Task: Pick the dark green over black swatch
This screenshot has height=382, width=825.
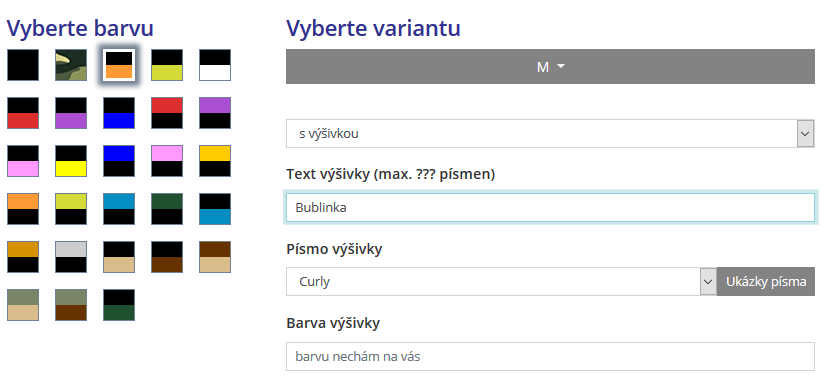Action: coord(167,209)
